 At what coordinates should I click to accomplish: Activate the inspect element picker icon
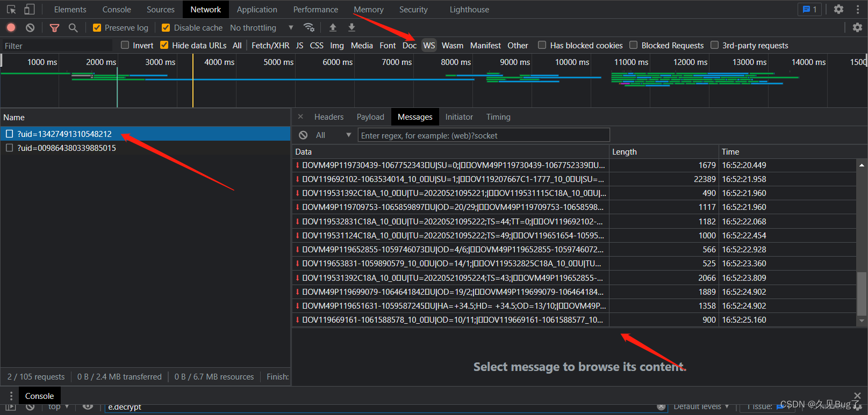[11, 9]
